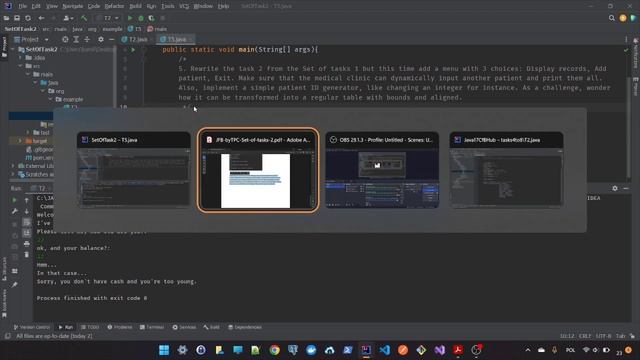Click the Build project hammer icon
Screen dimensions: 640x360
pos(84,18)
